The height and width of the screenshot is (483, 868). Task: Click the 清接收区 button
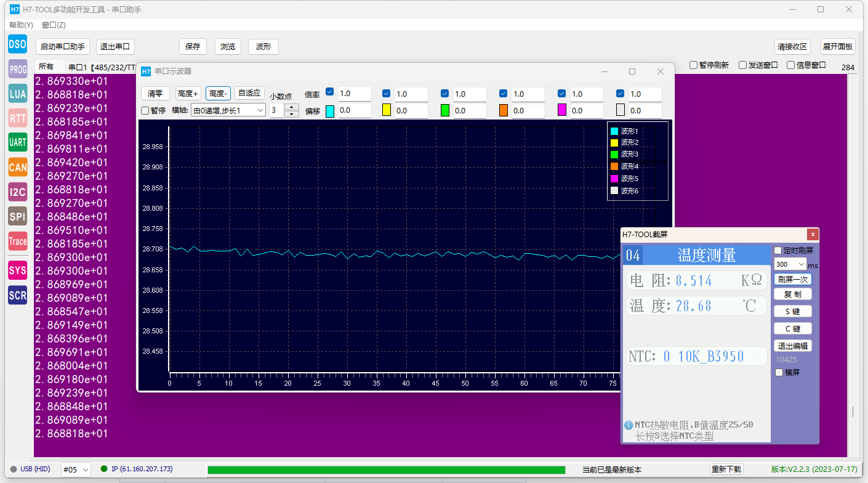792,47
